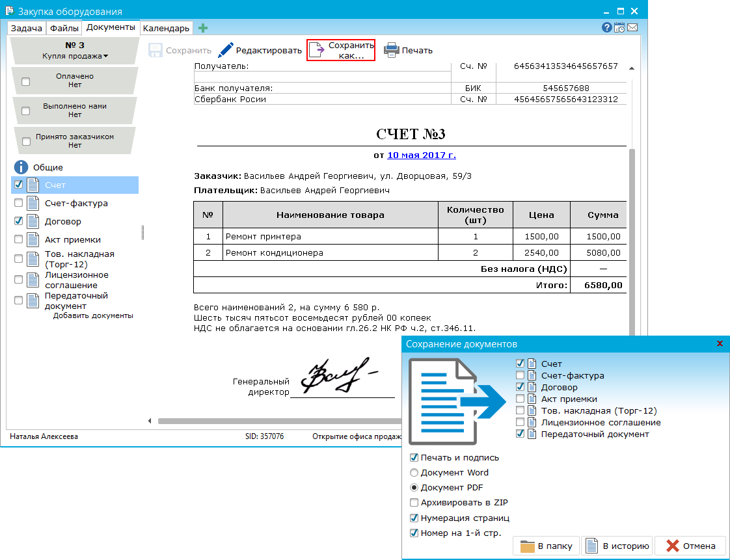Click the scroll-up arrow of the document
Viewport: 730px width, 560px height.
pos(632,68)
